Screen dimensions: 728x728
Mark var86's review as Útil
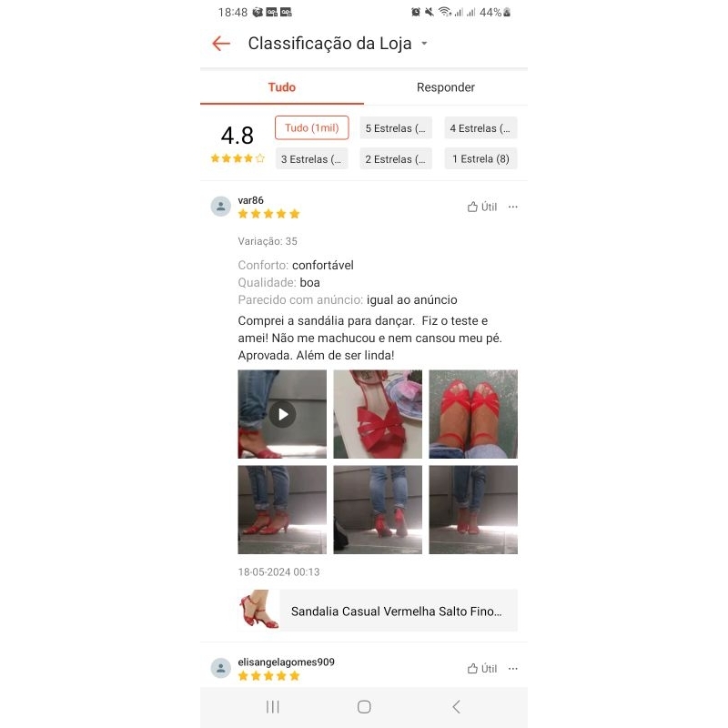click(x=482, y=207)
